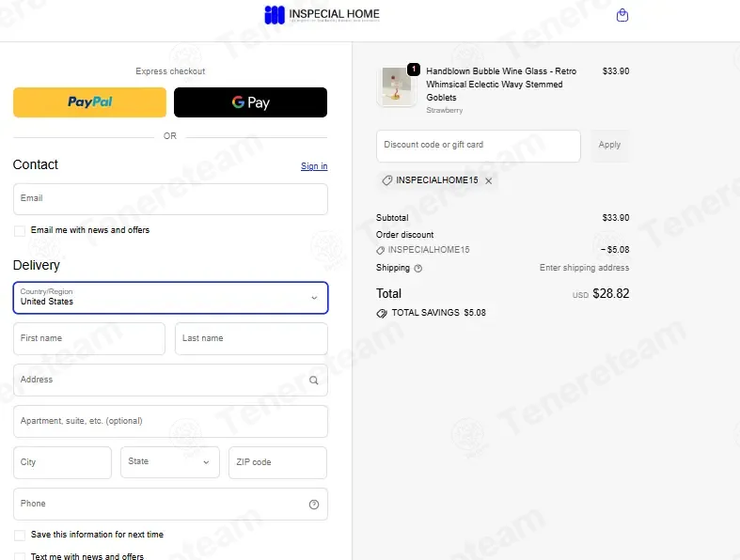The image size is (740, 560).
Task: Click the total savings tag icon
Action: tap(382, 313)
